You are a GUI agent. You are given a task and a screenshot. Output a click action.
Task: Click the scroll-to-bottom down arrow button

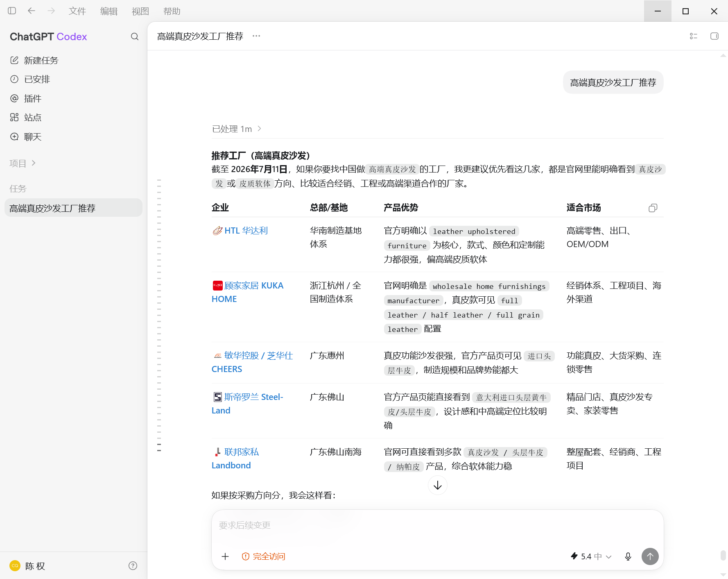pos(438,485)
